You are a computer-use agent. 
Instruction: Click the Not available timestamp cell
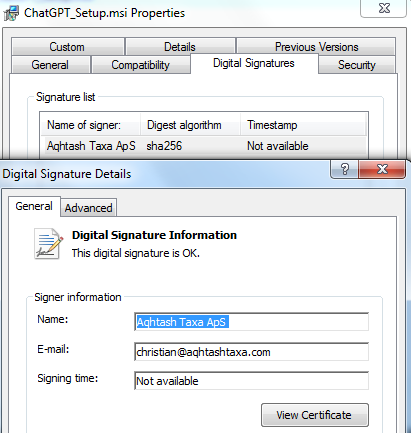coord(278,146)
